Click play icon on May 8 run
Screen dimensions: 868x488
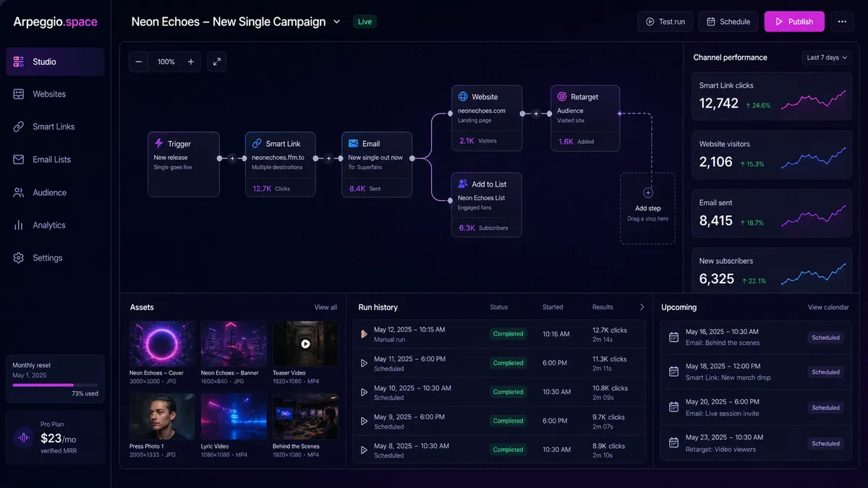pyautogui.click(x=365, y=450)
